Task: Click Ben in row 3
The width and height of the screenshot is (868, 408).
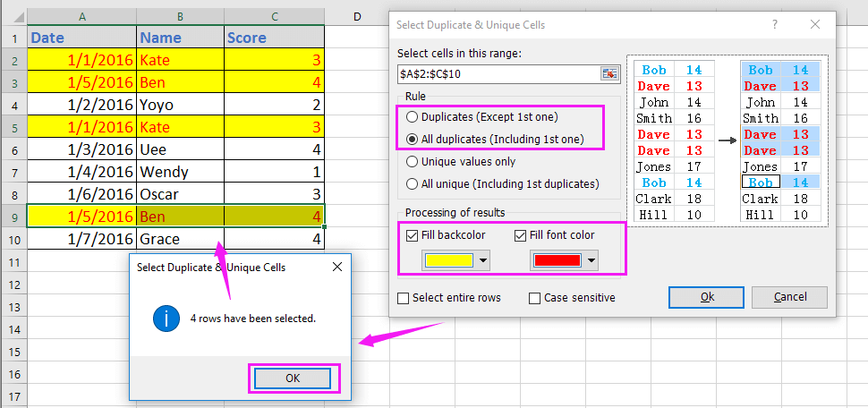Action: click(x=180, y=82)
